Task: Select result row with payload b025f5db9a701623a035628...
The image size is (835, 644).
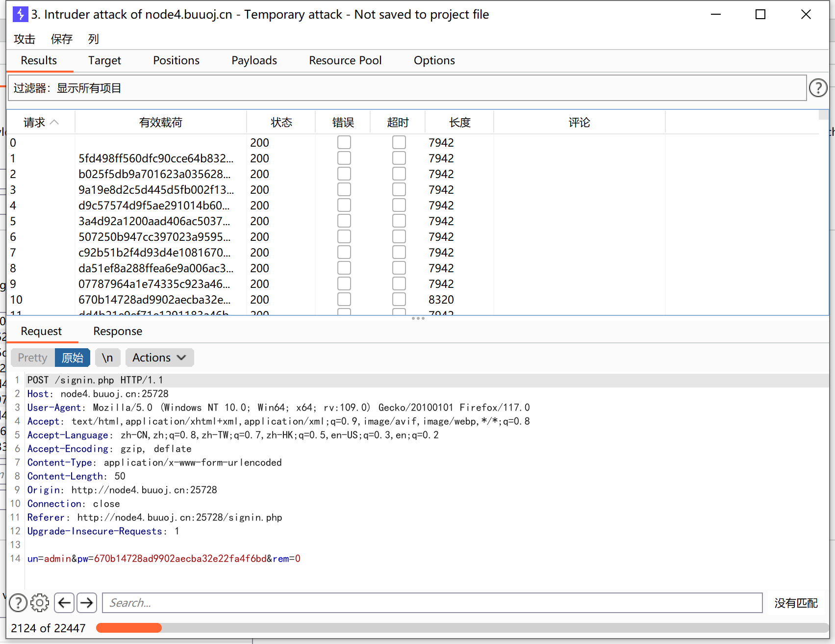Action: pyautogui.click(x=413, y=174)
